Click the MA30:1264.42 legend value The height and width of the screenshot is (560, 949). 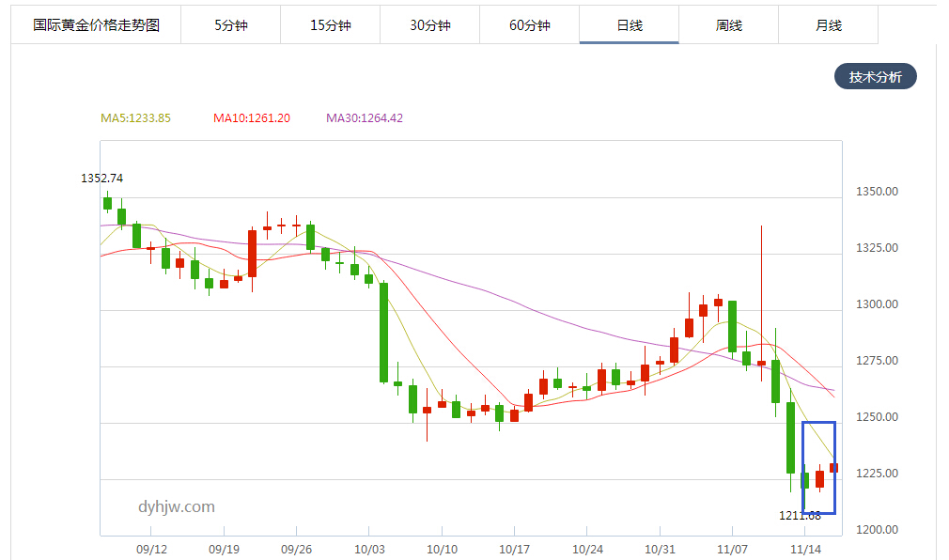pos(365,118)
